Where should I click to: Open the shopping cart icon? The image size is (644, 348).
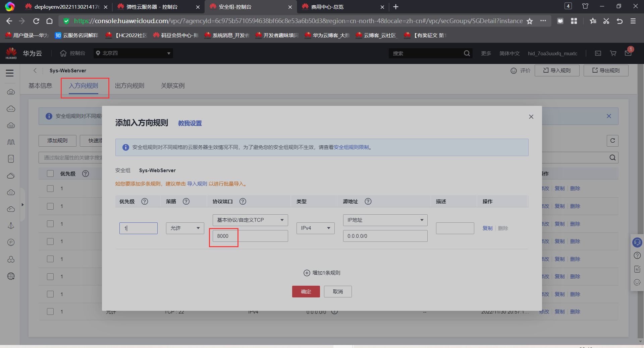coord(613,53)
